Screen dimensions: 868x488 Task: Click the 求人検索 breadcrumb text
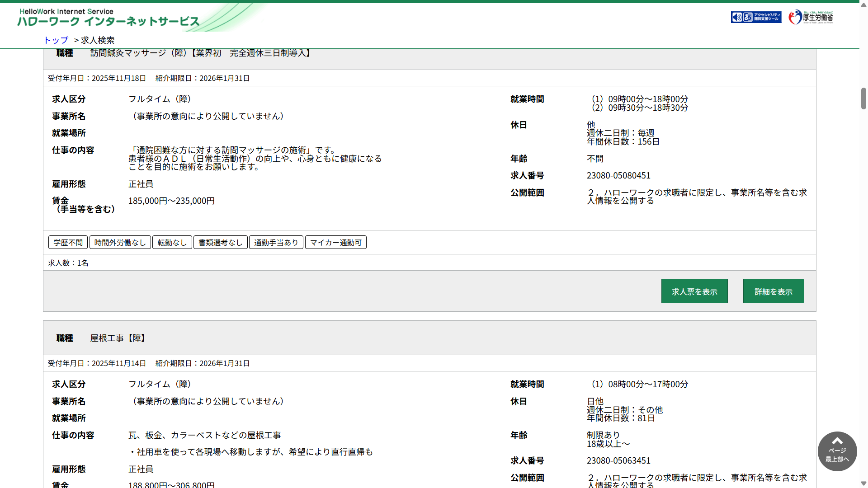(98, 40)
